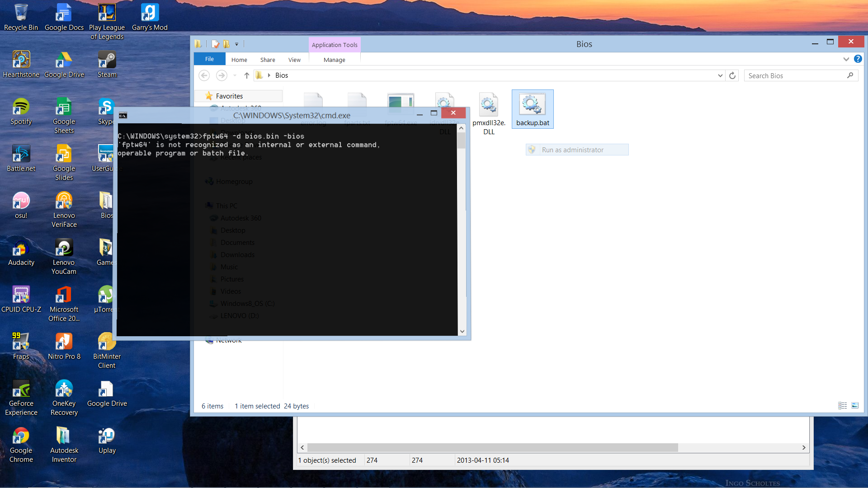This screenshot has height=488, width=868.
Task: Switch to the View ribbon tab
Action: (x=294, y=60)
